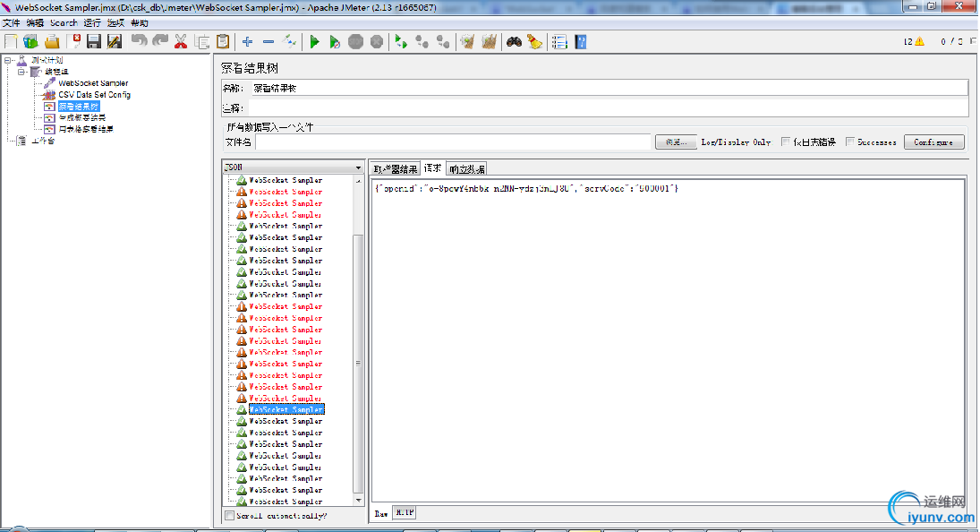Enable the 仅日志错误 checkbox
980x532 pixels.
click(x=786, y=142)
